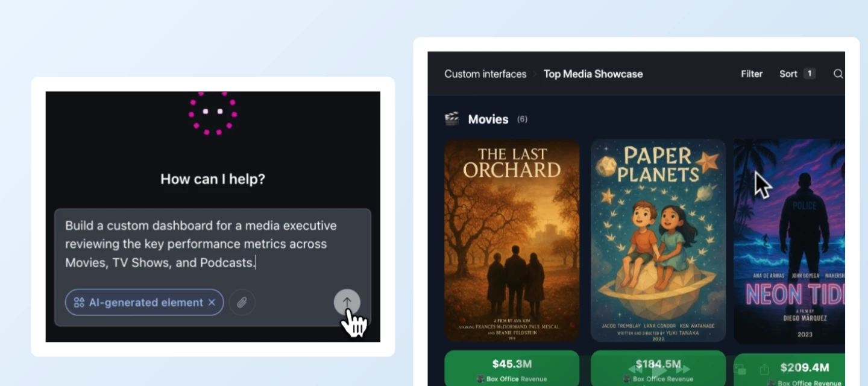Image resolution: width=868 pixels, height=386 pixels.
Task: Submit the prompt with the up-arrow send button
Action: 347,303
